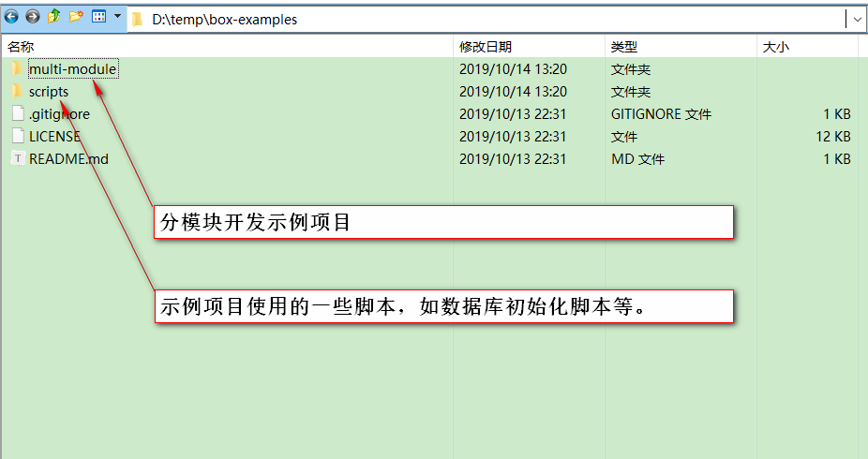Click the new folder toolbar icon

click(x=76, y=17)
